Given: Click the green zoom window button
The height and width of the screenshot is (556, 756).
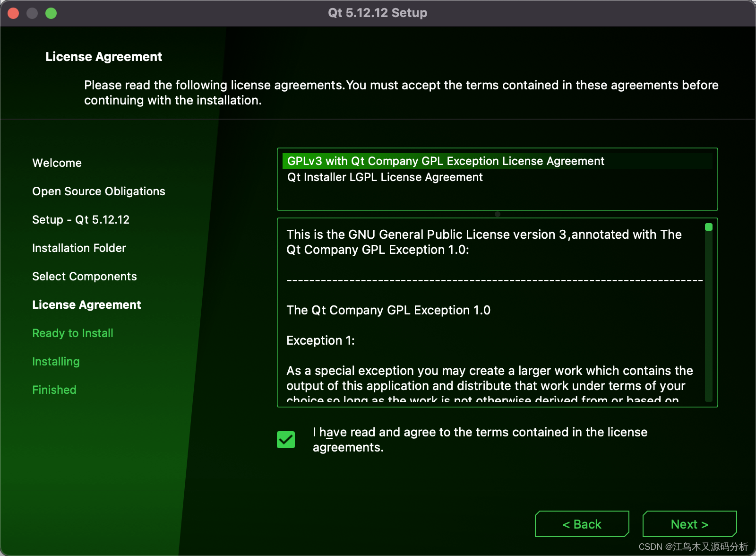Looking at the screenshot, I should pyautogui.click(x=50, y=13).
